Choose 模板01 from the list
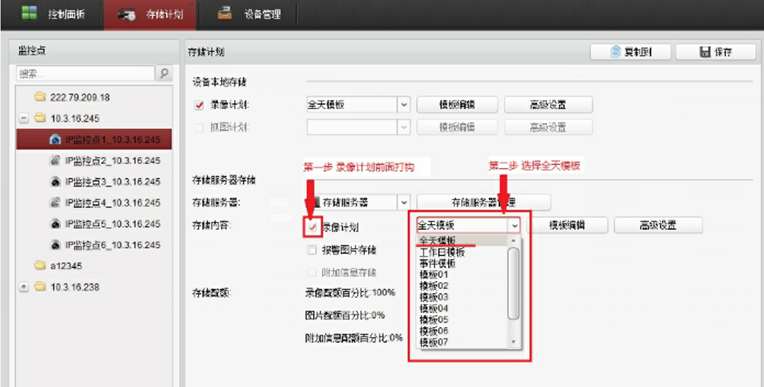Screen dimensions: 764x387 click(x=462, y=275)
